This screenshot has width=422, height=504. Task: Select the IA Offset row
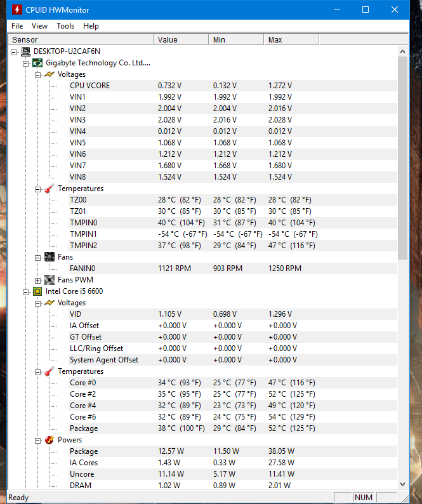click(233, 326)
